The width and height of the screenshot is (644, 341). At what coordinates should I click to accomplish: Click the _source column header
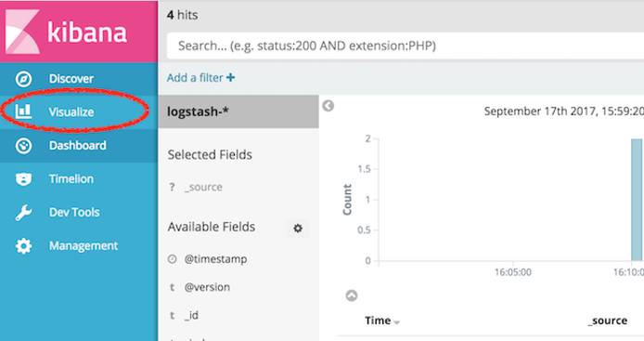[608, 321]
